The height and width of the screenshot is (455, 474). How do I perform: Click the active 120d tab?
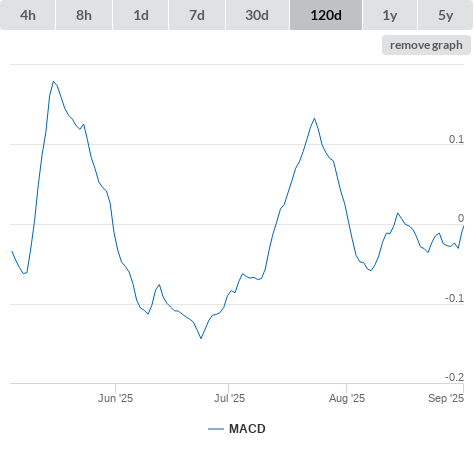point(326,15)
